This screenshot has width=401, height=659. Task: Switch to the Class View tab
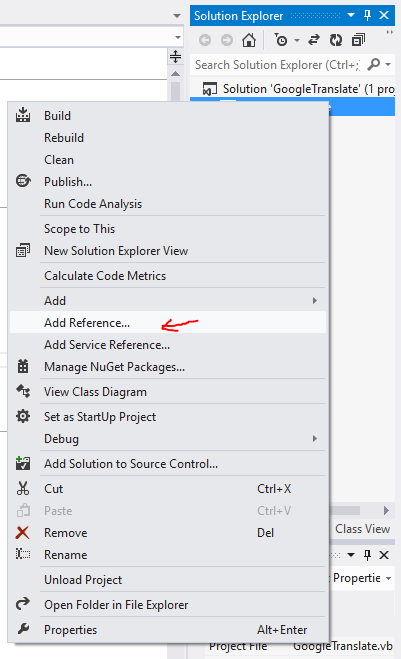[x=362, y=529]
